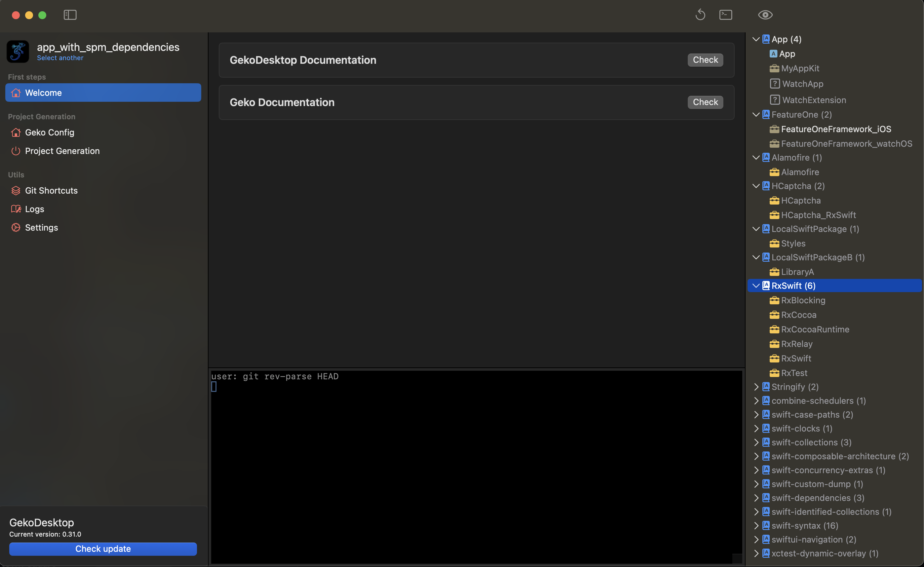Click the Geko app logo icon

tap(18, 51)
